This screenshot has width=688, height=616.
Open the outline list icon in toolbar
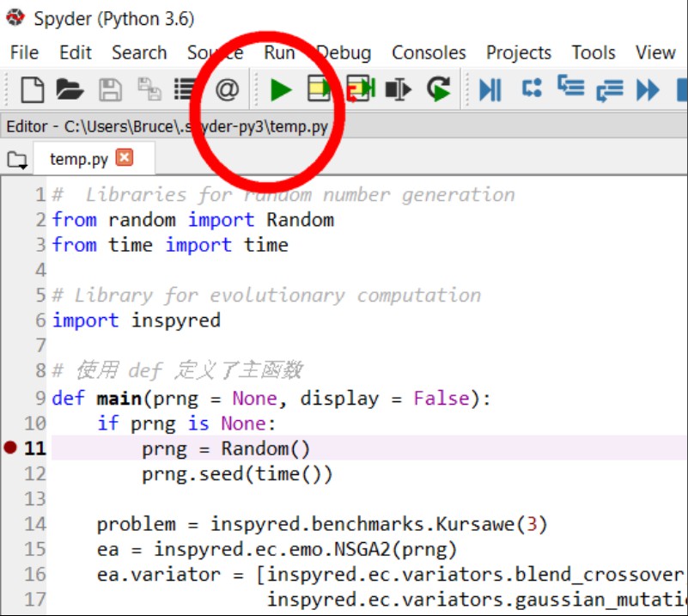coord(185,89)
